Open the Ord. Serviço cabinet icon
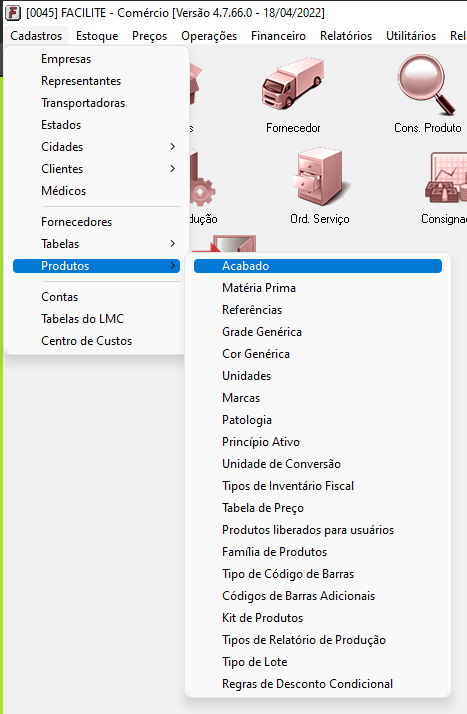This screenshot has width=467, height=714. pyautogui.click(x=321, y=177)
